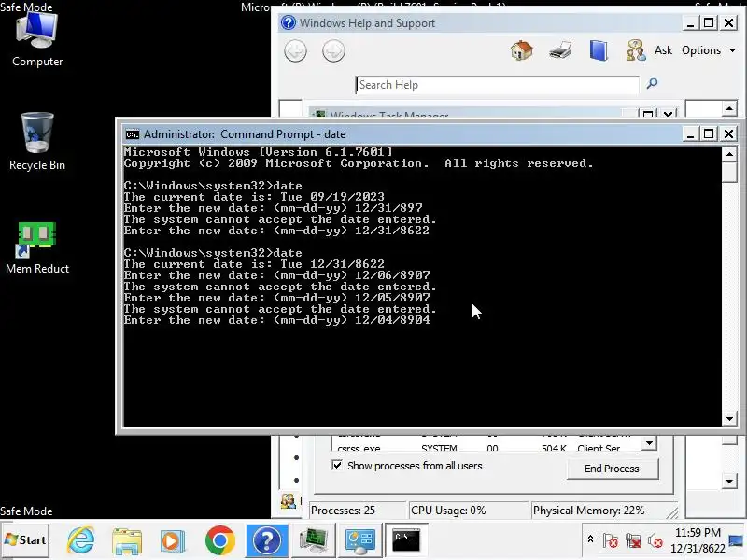The width and height of the screenshot is (747, 560).
Task: Switch to Command Prompt taskbar button
Action: [x=406, y=540]
